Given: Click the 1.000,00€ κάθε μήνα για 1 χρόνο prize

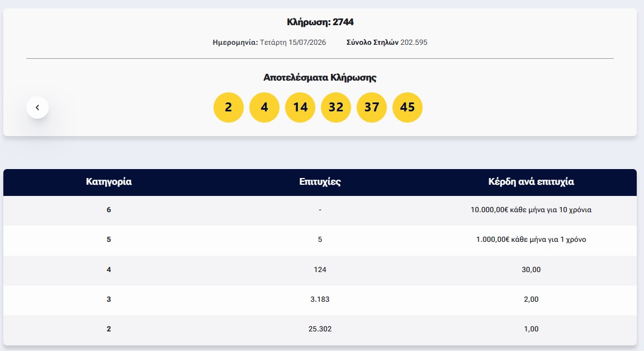Looking at the screenshot, I should (531, 240).
